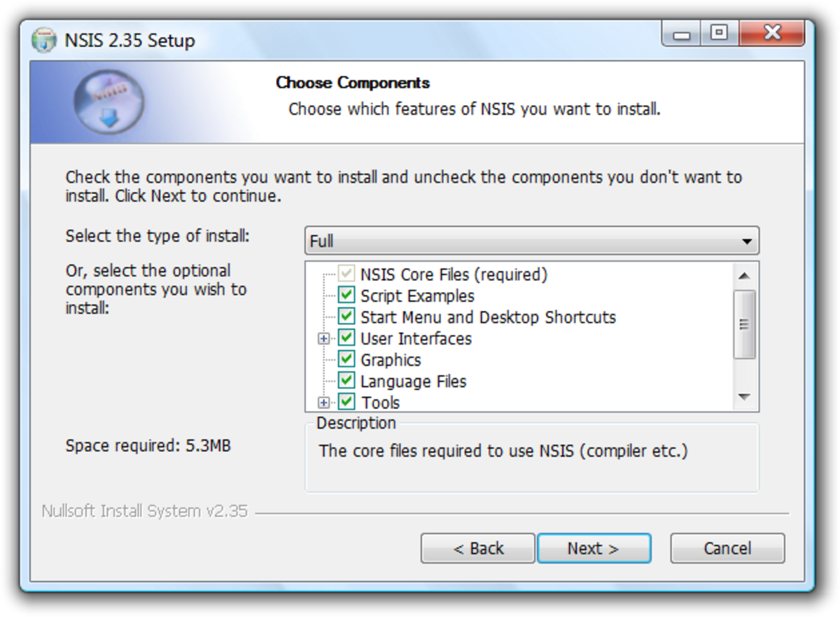Click the scrollbar up arrow in component list
The width and height of the screenshot is (840, 617).
pos(744,275)
